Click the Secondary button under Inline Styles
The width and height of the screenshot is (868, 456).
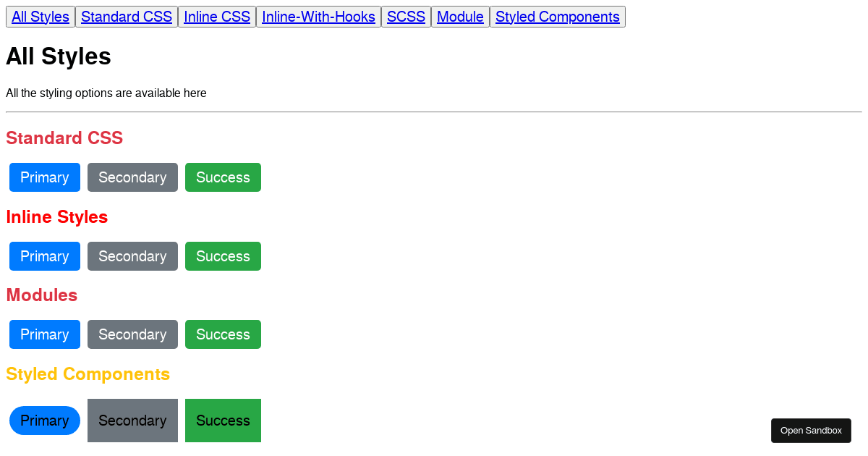(132, 256)
